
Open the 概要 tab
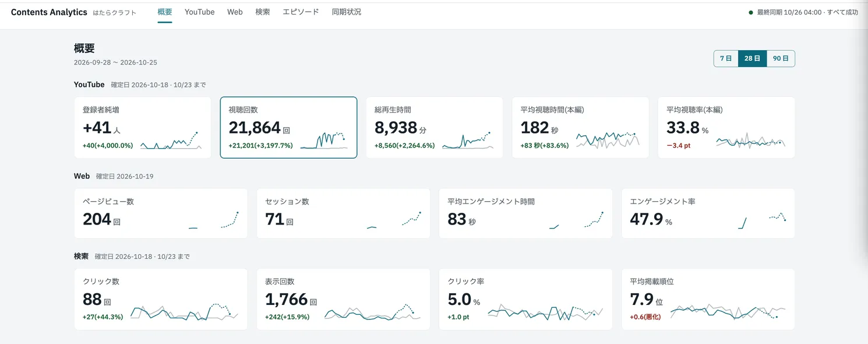coord(165,12)
